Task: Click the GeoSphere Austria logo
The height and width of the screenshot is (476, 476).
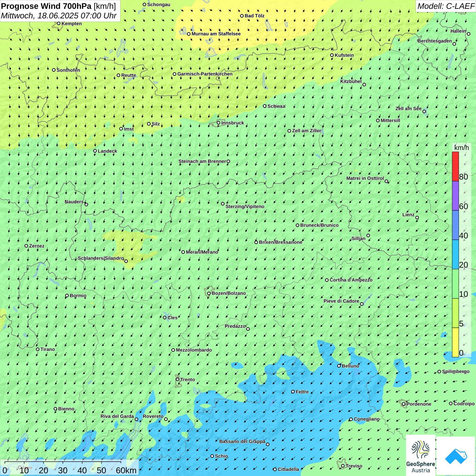Action: point(421,455)
